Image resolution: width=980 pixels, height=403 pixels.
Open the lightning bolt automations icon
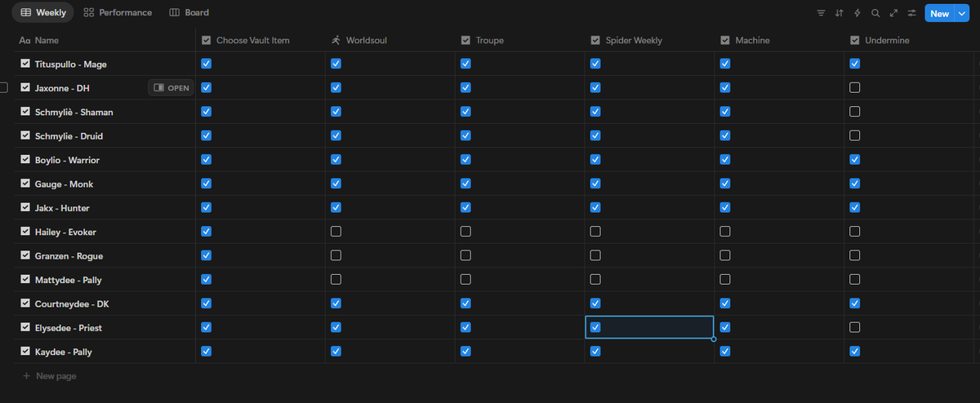(857, 13)
